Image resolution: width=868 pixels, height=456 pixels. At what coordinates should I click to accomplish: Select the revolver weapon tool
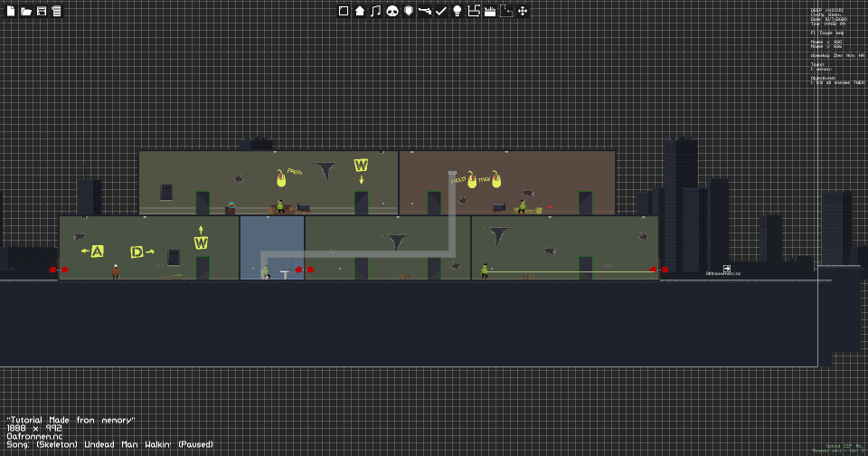pyautogui.click(x=425, y=11)
